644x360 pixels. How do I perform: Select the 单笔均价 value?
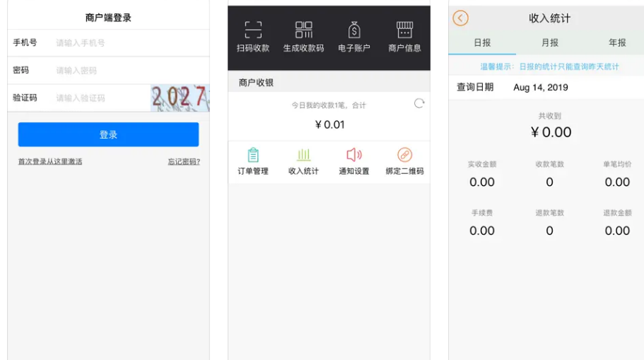pos(617,182)
